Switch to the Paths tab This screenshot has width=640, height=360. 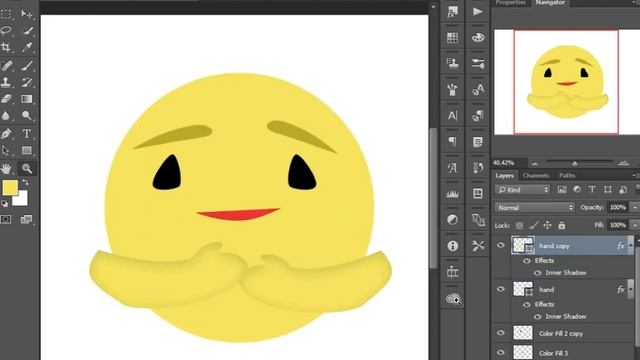[x=567, y=176]
